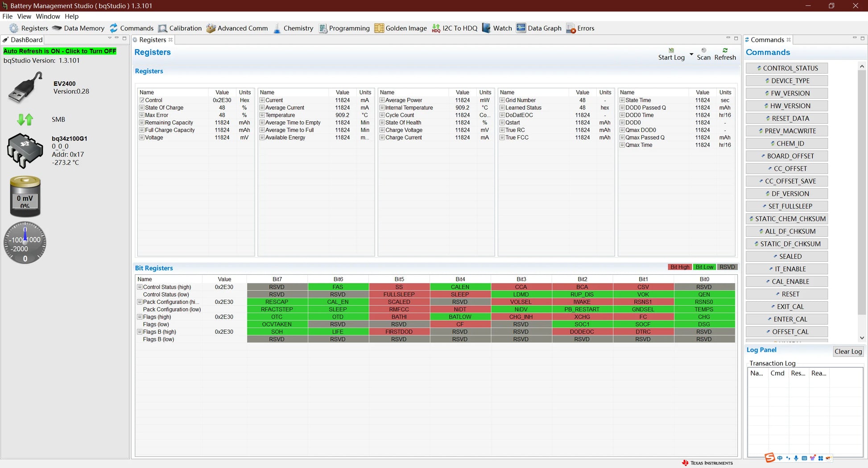Open the Window menu
This screenshot has width=868, height=468.
pyautogui.click(x=48, y=17)
